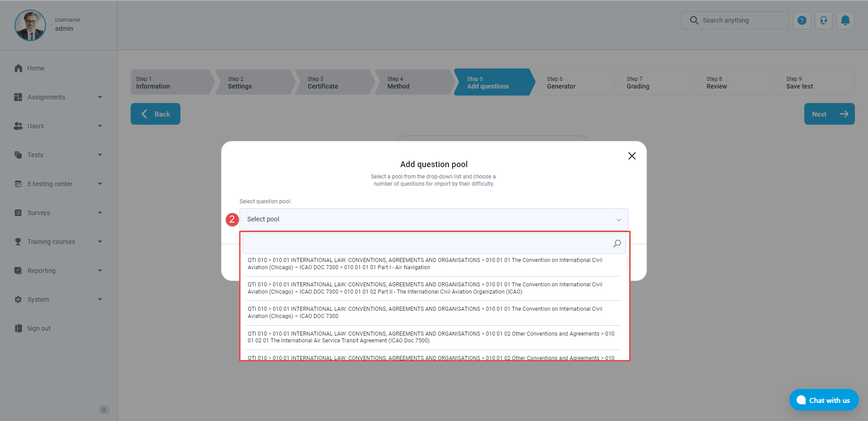Image resolution: width=868 pixels, height=421 pixels.
Task: Expand the Tests menu arrow
Action: (x=100, y=155)
